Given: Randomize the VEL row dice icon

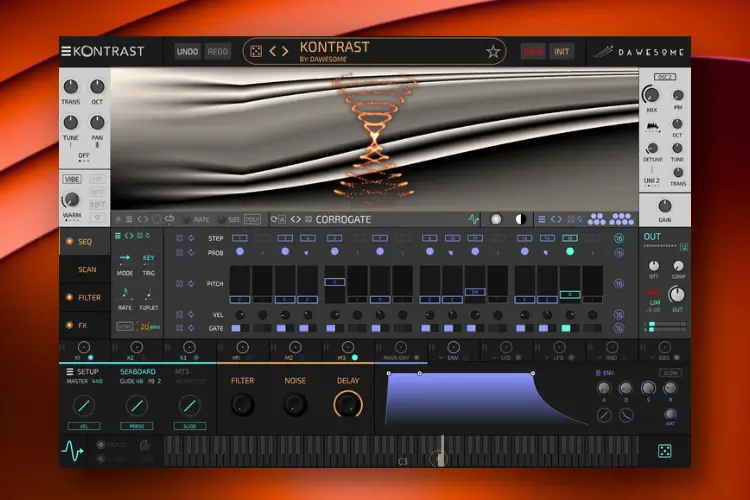Looking at the screenshot, I should pos(179,314).
